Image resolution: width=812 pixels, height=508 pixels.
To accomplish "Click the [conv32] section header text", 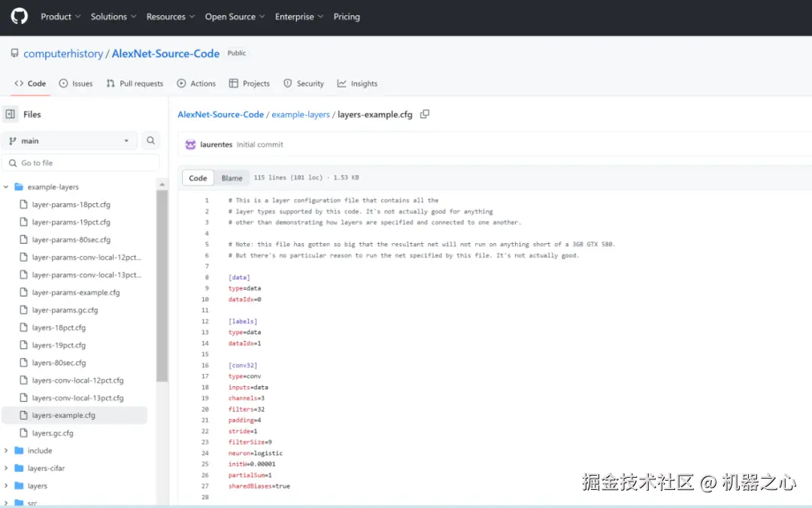I will point(243,366).
